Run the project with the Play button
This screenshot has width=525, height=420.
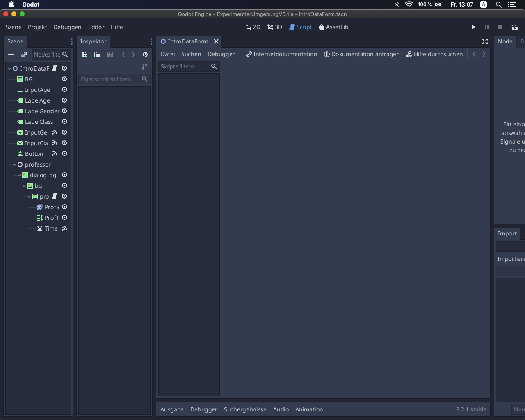click(473, 27)
